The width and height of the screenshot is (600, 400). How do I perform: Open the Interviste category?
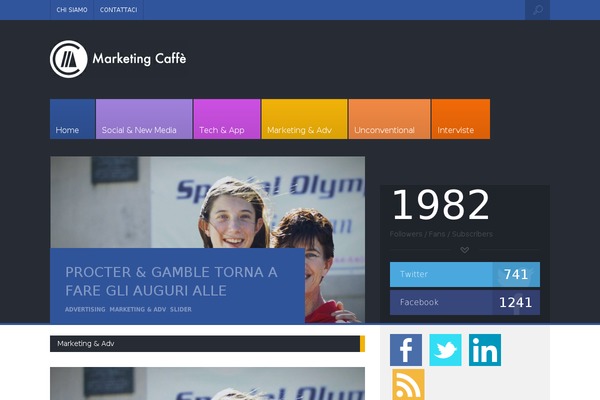[x=461, y=119]
